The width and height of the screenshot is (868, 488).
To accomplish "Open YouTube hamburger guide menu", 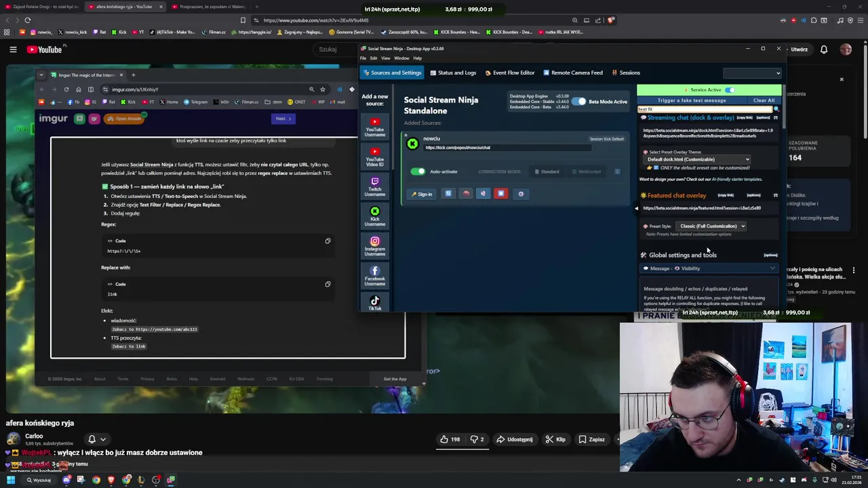I will tap(13, 49).
